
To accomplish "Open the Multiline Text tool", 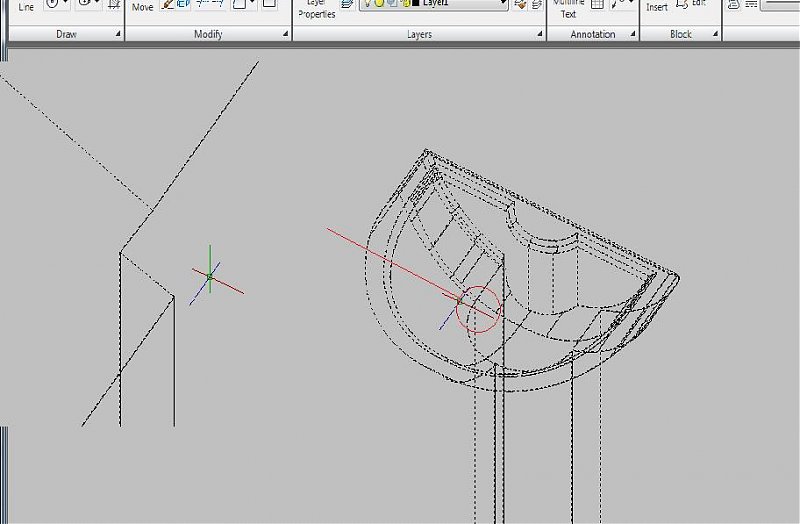I will coord(568,9).
